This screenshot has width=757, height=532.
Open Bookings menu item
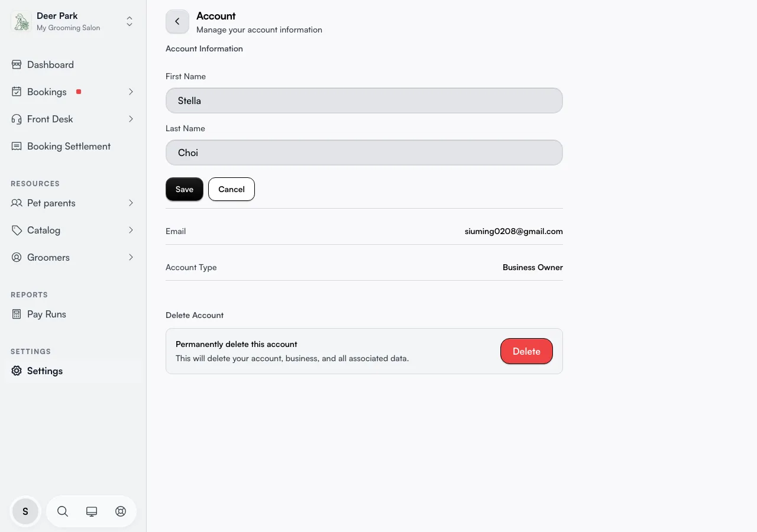pos(73,92)
